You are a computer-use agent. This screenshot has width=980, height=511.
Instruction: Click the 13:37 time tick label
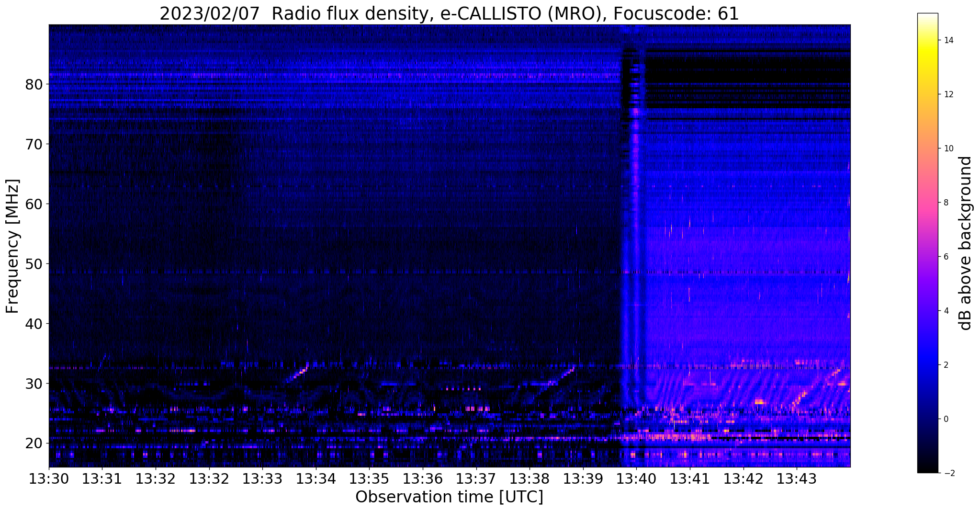[x=476, y=478]
